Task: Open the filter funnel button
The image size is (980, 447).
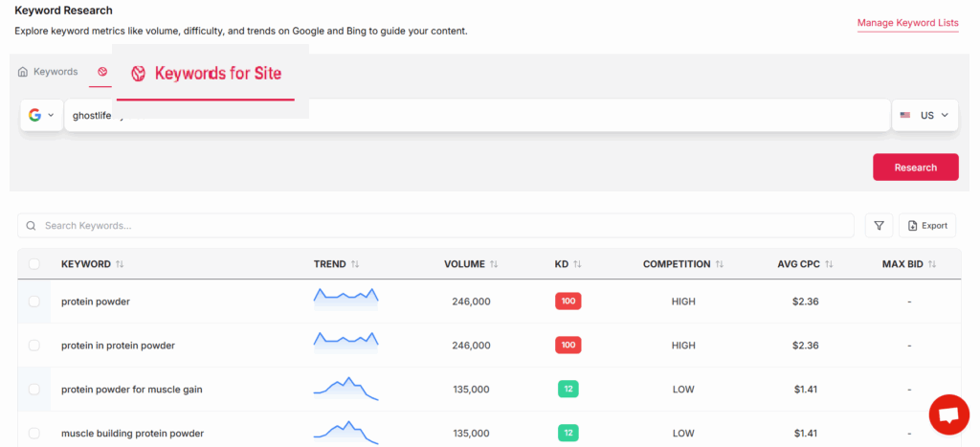Action: click(x=879, y=226)
